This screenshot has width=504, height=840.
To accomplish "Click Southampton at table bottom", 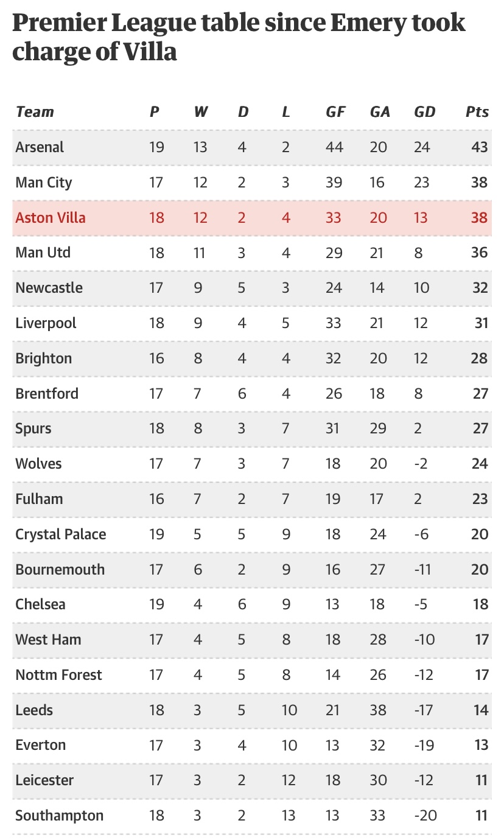I will tap(60, 816).
